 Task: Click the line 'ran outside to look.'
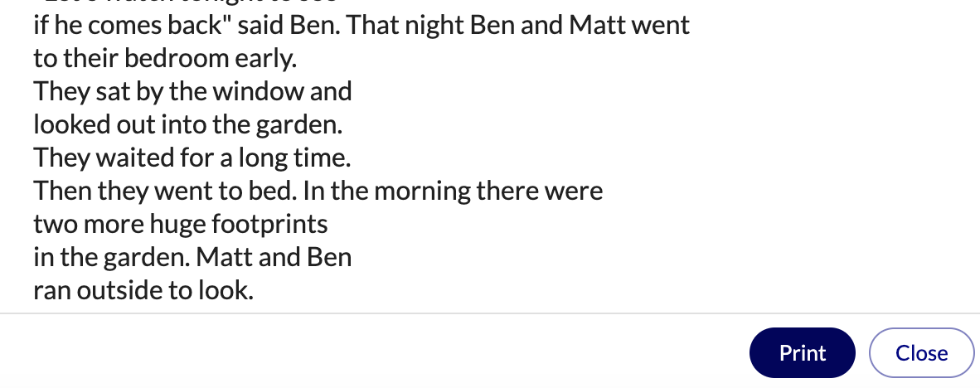143,290
